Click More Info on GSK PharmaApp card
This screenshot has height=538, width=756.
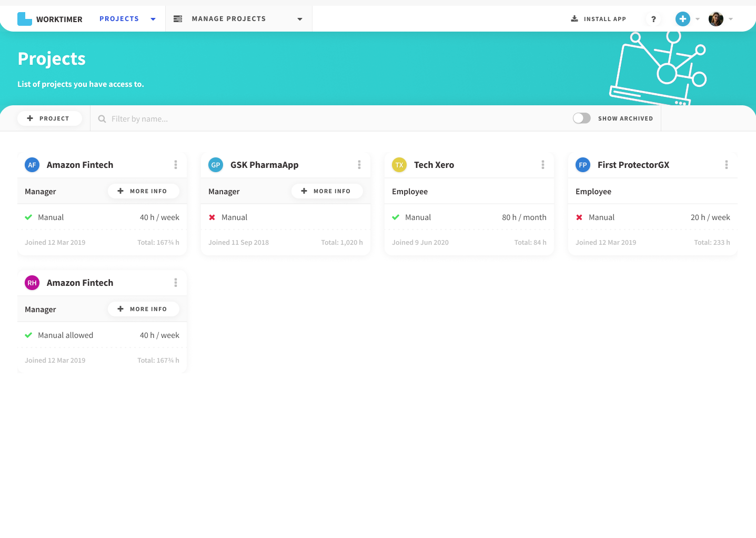327,191
